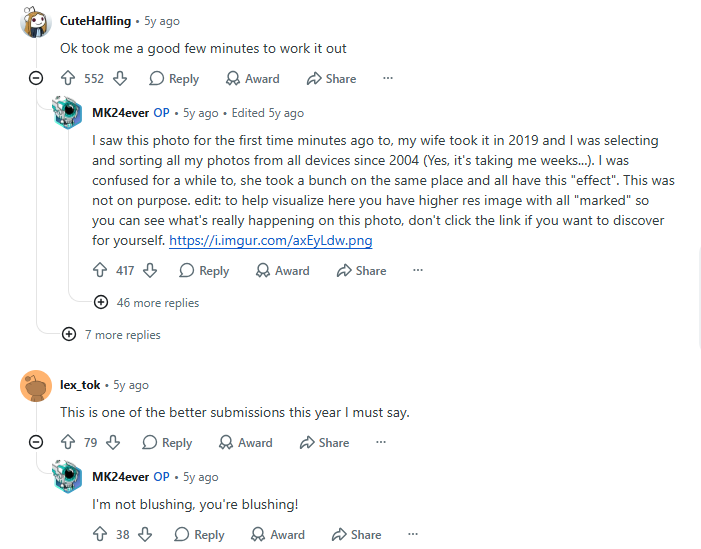Open the MK24ever username above "I'm not blushing"
Screen dimensions: 701x549
pyautogui.click(x=120, y=477)
